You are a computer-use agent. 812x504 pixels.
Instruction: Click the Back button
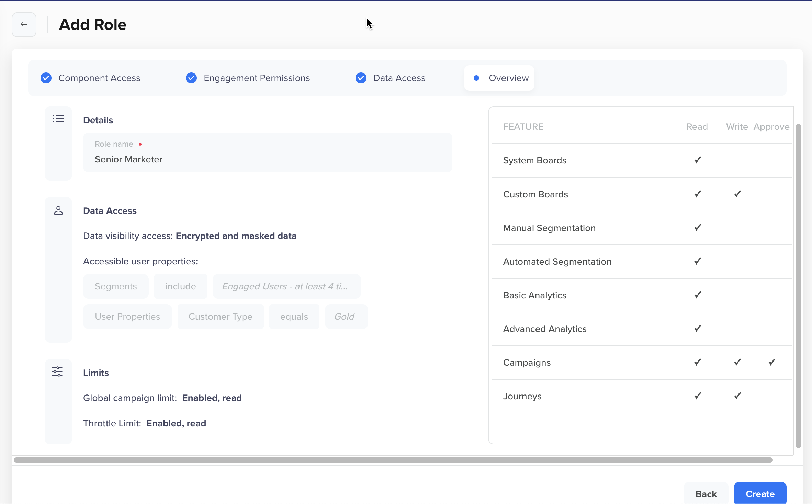[x=706, y=494]
